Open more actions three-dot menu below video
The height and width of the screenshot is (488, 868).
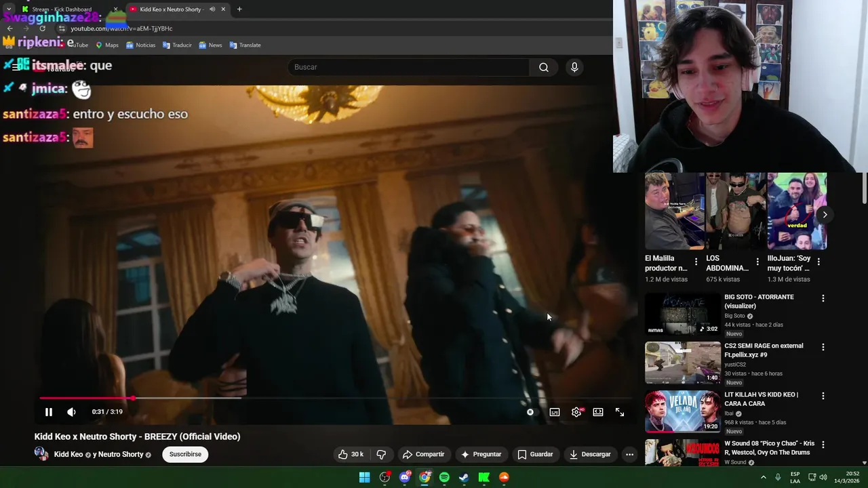629,454
